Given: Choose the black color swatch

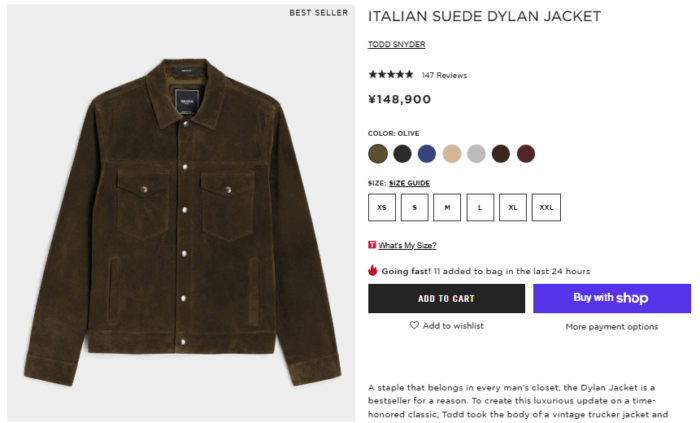Looking at the screenshot, I should [x=402, y=153].
